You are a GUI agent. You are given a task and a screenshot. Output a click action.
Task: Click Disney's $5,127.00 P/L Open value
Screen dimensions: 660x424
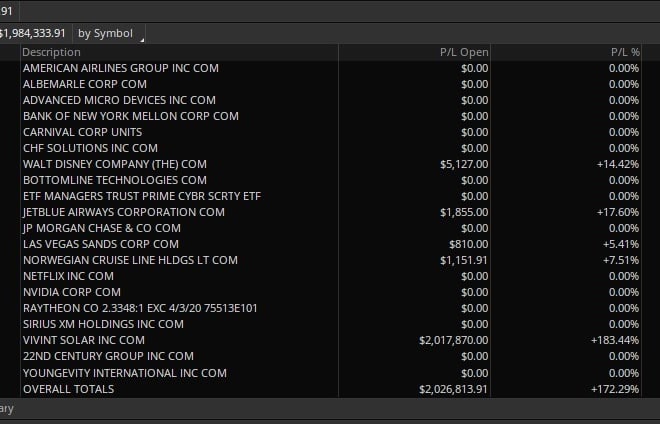(464, 164)
